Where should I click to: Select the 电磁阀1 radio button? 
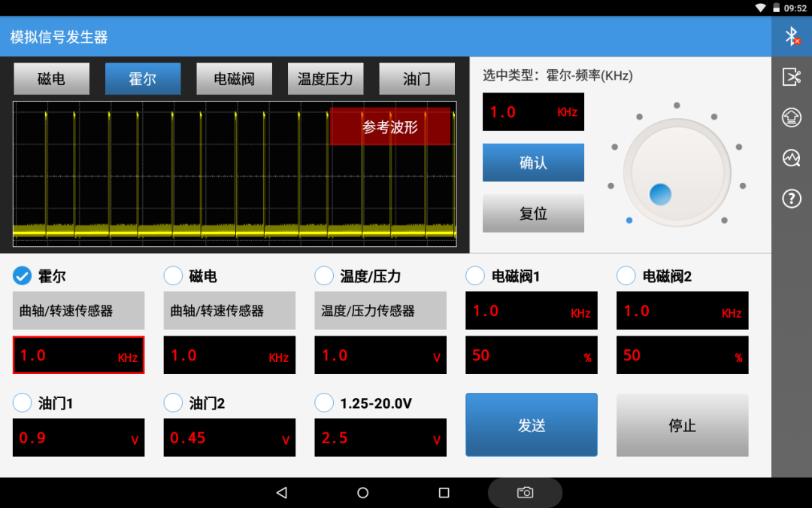[475, 275]
